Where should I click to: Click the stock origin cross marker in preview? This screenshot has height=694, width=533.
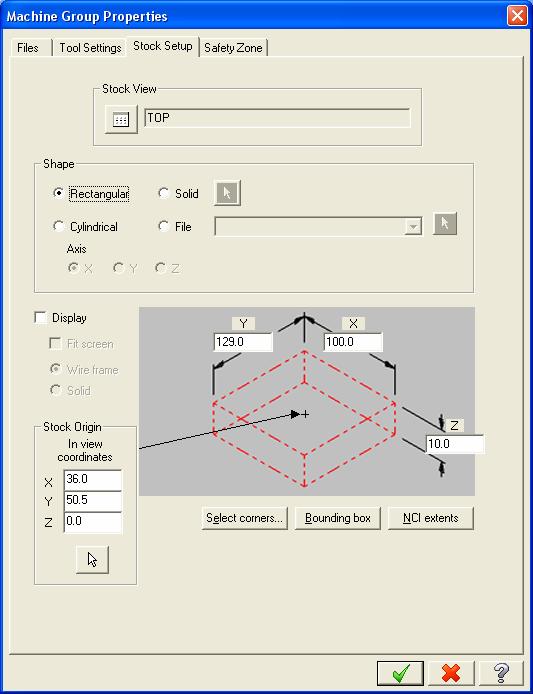tap(305, 414)
